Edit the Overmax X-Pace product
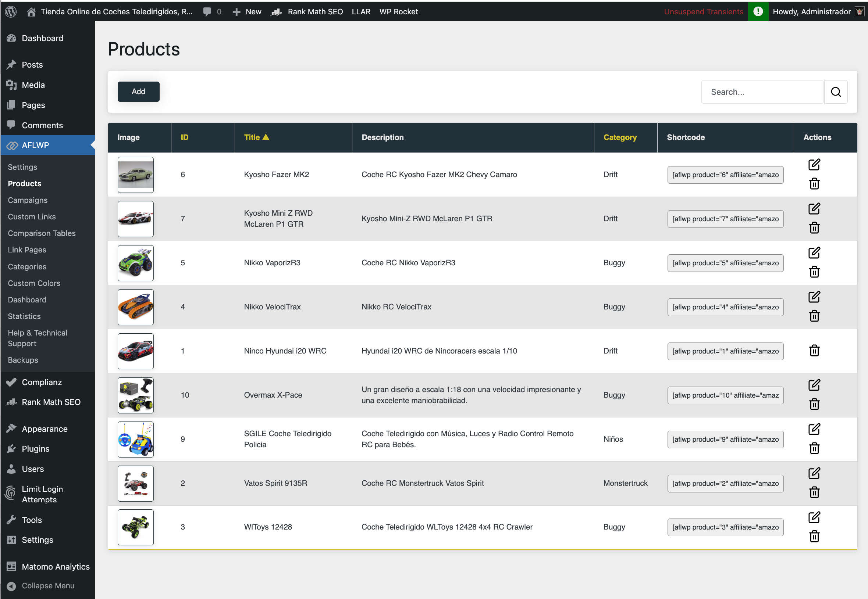The height and width of the screenshot is (599, 868). (814, 385)
